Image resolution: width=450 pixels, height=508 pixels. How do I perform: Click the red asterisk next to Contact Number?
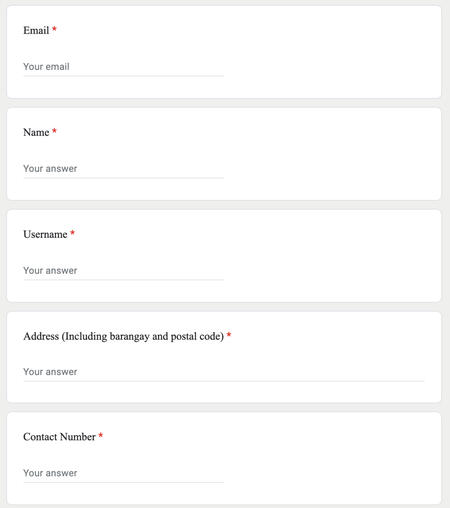pos(101,435)
